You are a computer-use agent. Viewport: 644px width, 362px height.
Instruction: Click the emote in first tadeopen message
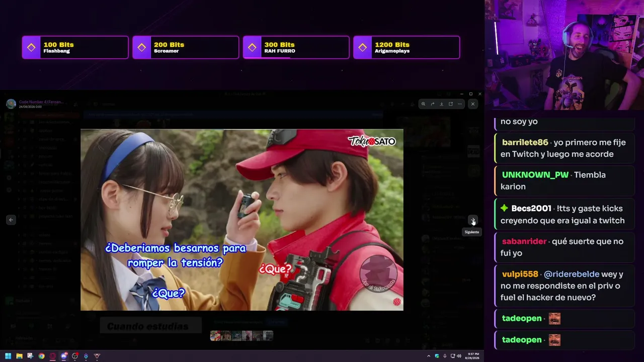[554, 318]
